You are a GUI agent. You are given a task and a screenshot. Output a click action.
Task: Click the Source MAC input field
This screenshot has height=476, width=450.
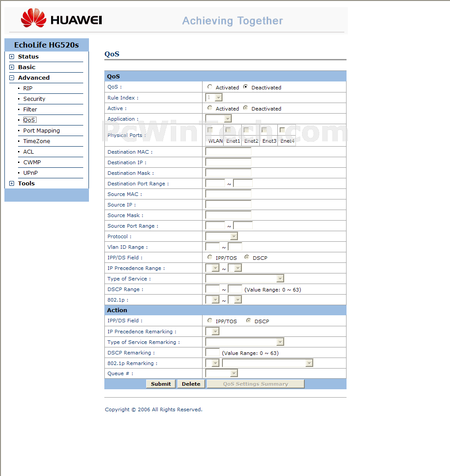(x=229, y=194)
